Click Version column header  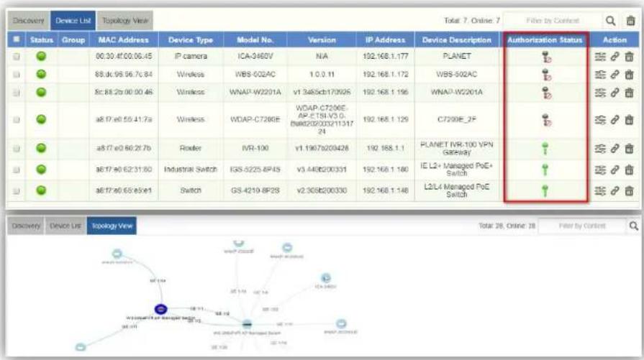tap(322, 40)
